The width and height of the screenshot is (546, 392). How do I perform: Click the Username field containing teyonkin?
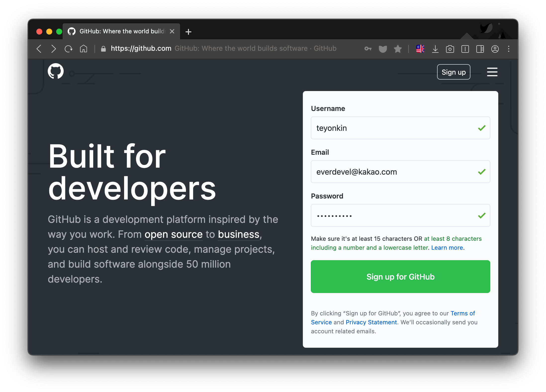(x=400, y=128)
